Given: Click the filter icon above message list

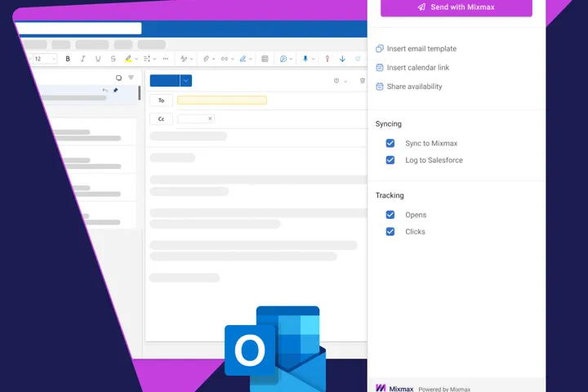Looking at the screenshot, I should point(131,78).
